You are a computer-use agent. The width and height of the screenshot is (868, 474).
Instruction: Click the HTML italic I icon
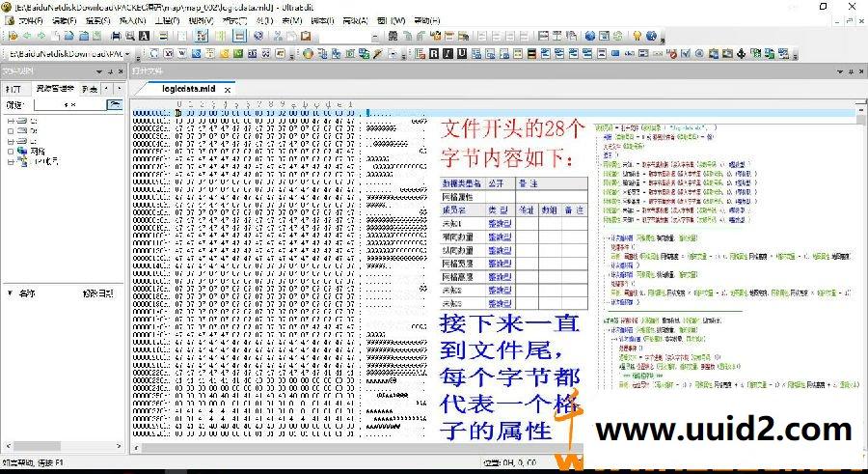point(448,54)
